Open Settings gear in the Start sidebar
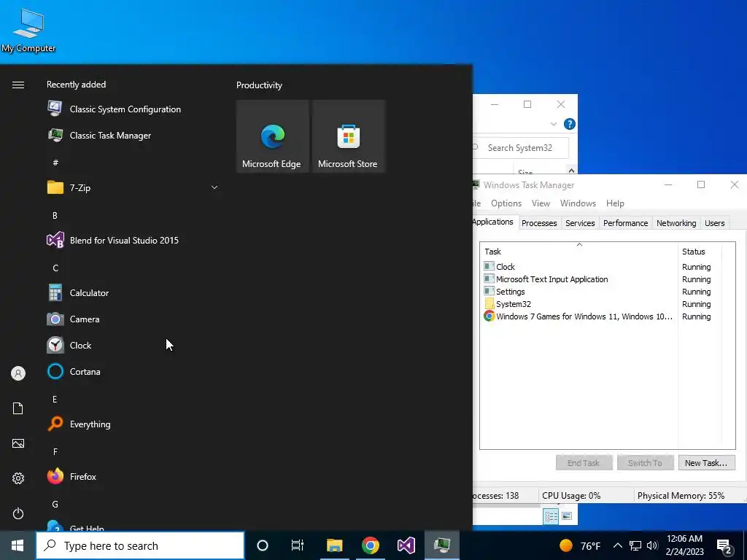 [x=18, y=478]
